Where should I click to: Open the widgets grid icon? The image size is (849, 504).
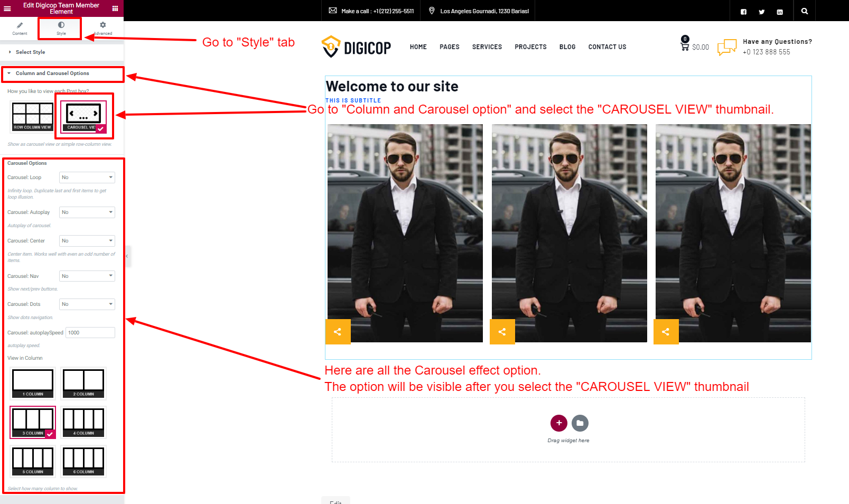[115, 8]
